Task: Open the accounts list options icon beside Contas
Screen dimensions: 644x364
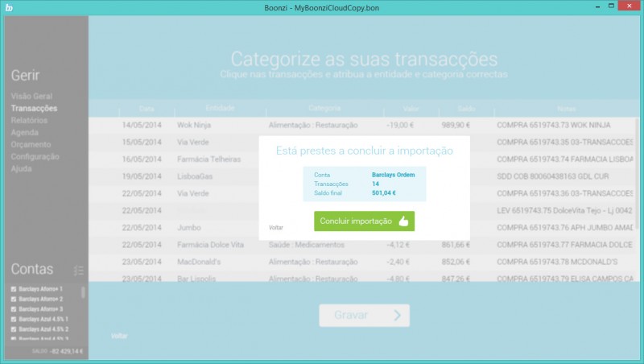Action: (x=78, y=271)
